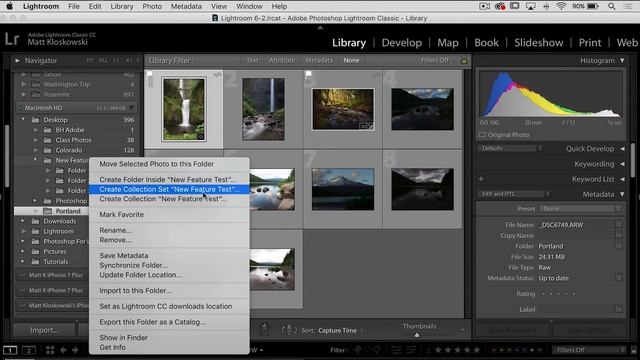Collapse the Desktop folder tree
The width and height of the screenshot is (640, 360).
[x=23, y=120]
